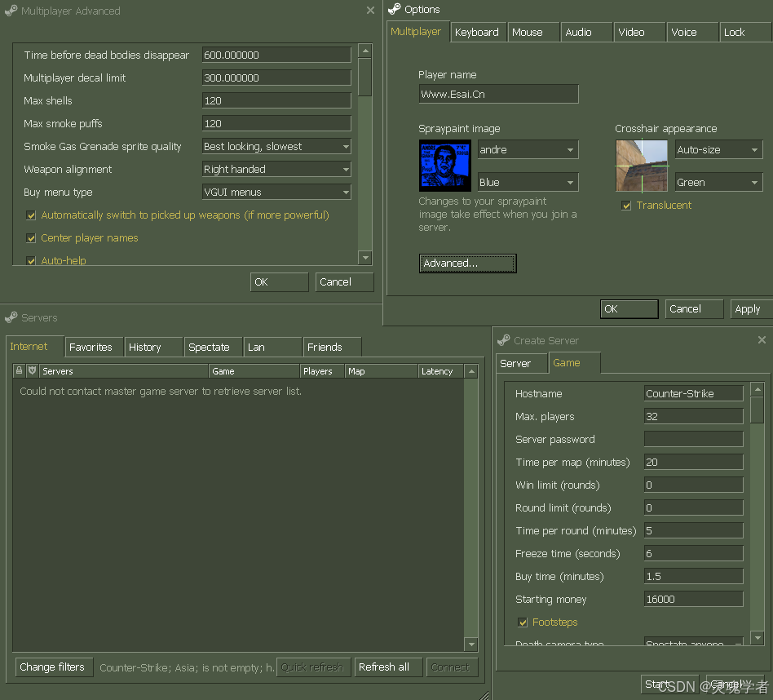773x700 pixels.
Task: Open the spraypaint color Blue dropdown
Action: click(528, 182)
